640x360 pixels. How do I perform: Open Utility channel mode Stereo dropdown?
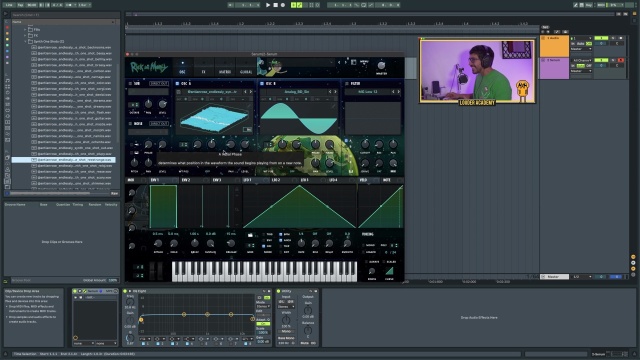click(286, 307)
